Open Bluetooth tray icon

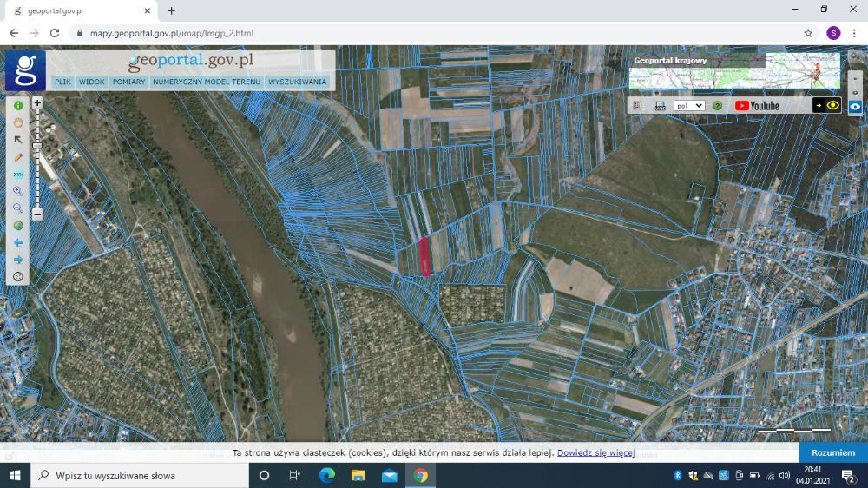pyautogui.click(x=678, y=475)
